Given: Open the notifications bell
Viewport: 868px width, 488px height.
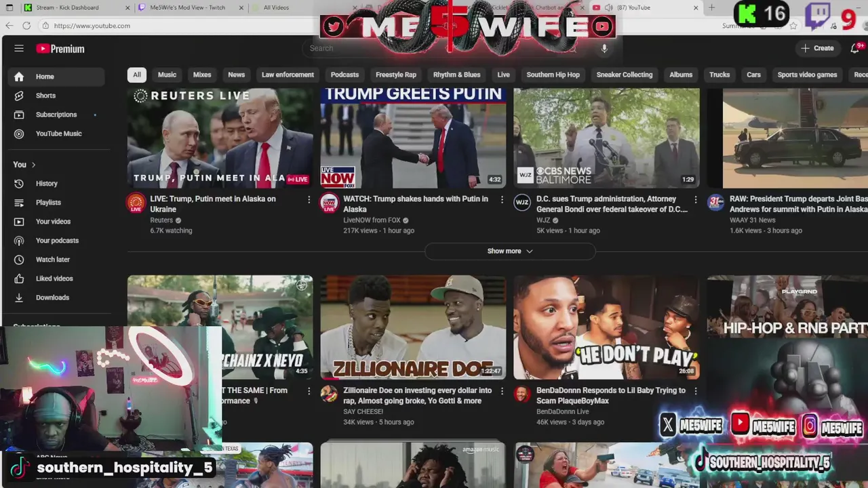Looking at the screenshot, I should [x=855, y=48].
